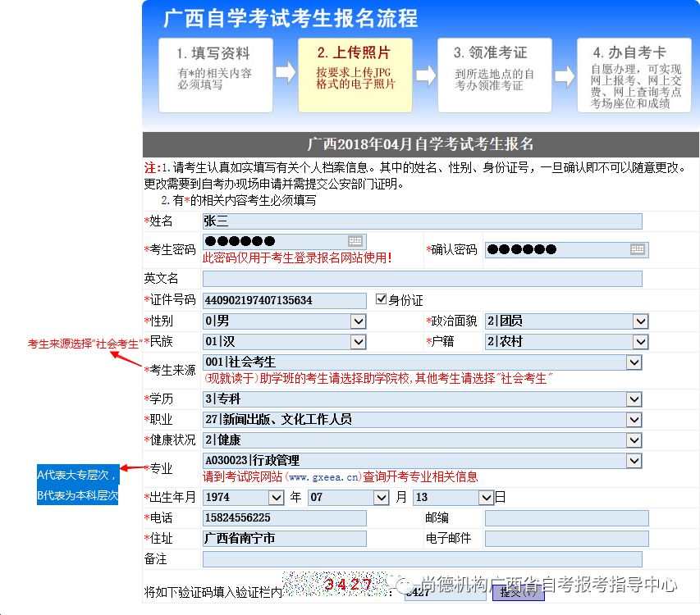Click the empty 备注 field
Viewport: 700px width, 615px height.
[x=423, y=559]
